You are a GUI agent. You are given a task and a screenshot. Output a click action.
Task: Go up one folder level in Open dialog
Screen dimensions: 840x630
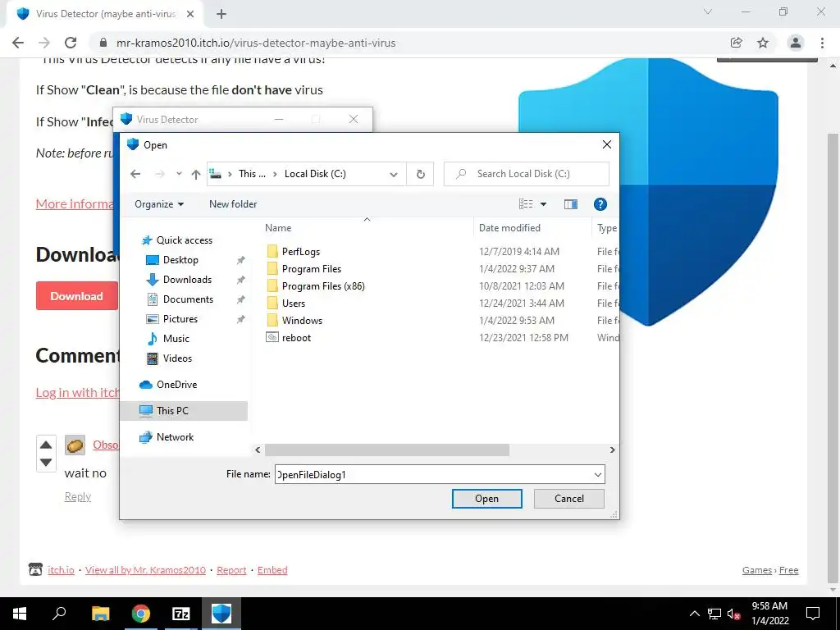(x=196, y=174)
